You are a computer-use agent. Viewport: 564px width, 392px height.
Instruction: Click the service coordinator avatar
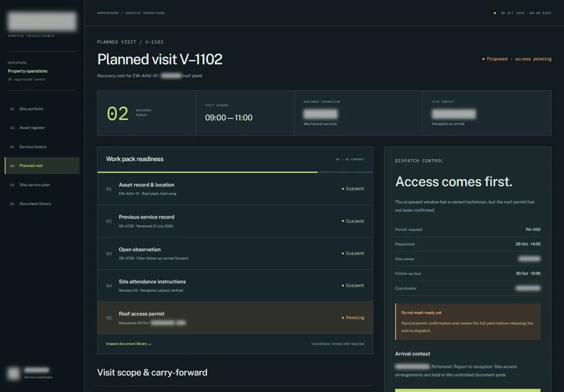[x=14, y=373]
